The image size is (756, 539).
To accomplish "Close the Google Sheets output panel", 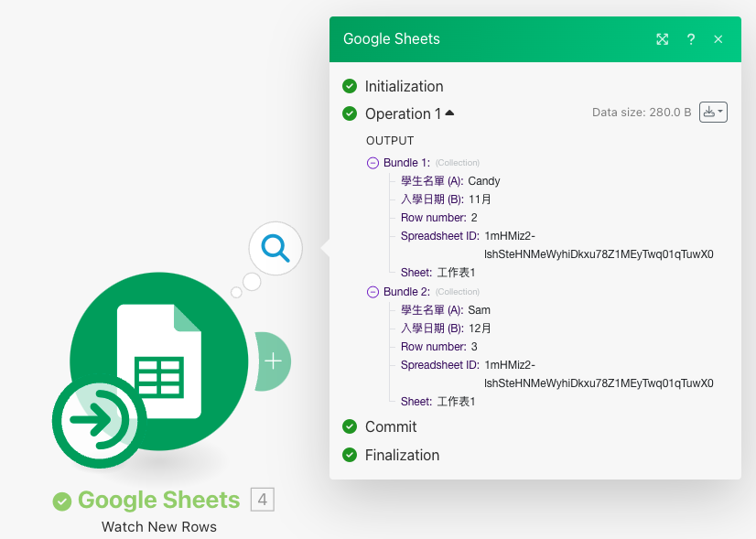I will point(718,39).
